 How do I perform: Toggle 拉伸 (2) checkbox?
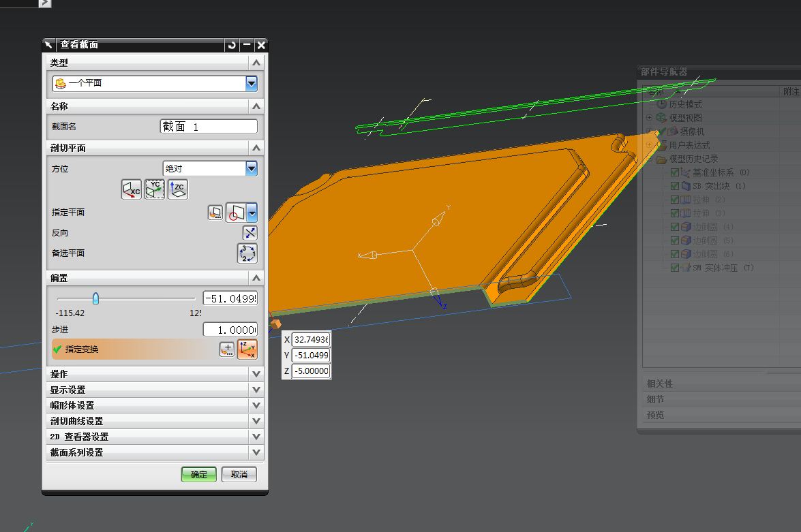(675, 200)
